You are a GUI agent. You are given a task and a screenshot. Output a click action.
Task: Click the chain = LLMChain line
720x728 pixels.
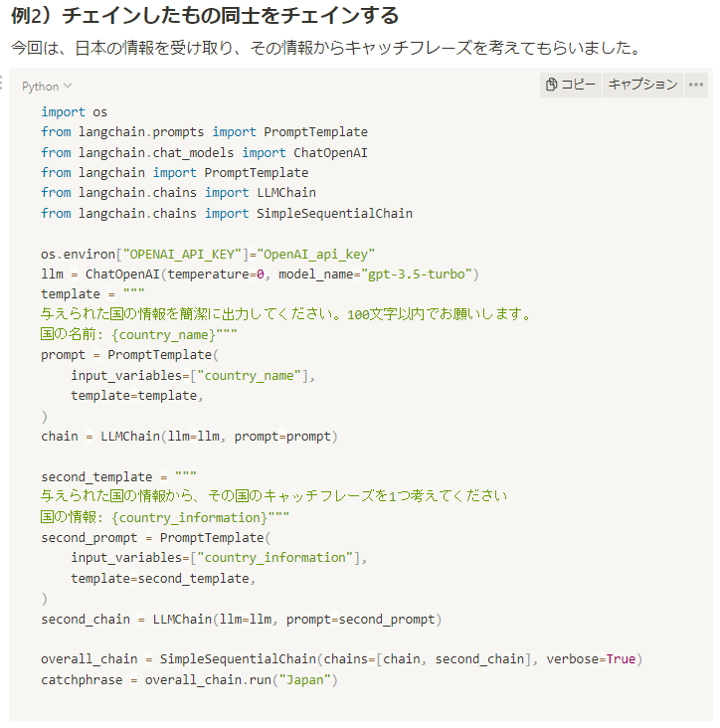pos(190,436)
